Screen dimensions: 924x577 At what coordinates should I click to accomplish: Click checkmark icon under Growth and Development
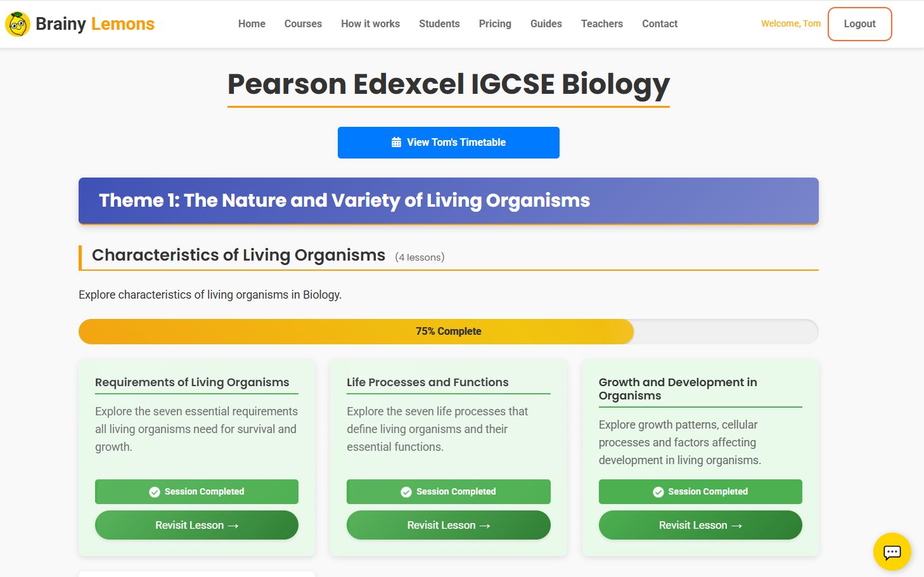click(658, 492)
